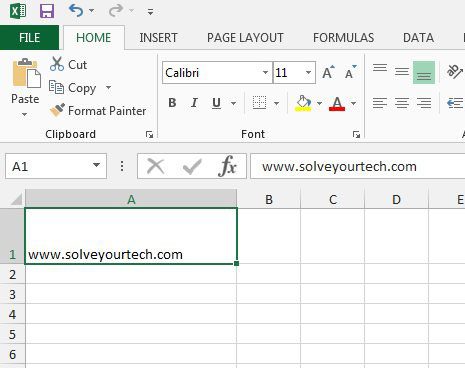This screenshot has height=368, width=465.
Task: Open the Copy options dropdown arrow
Action: click(x=108, y=88)
